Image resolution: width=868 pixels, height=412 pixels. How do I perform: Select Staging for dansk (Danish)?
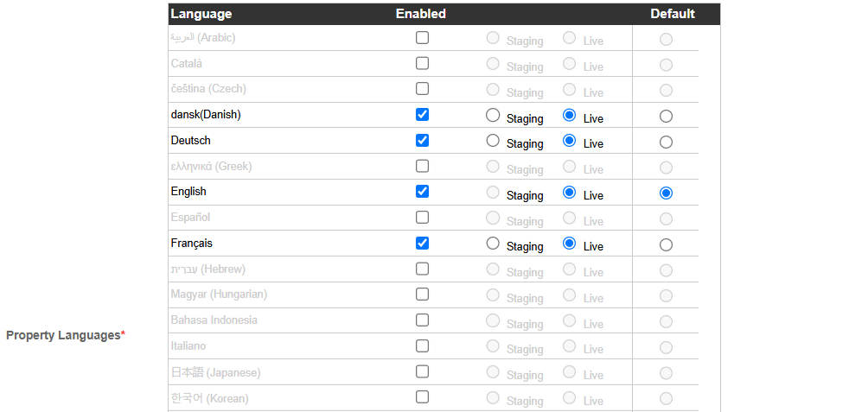click(493, 115)
